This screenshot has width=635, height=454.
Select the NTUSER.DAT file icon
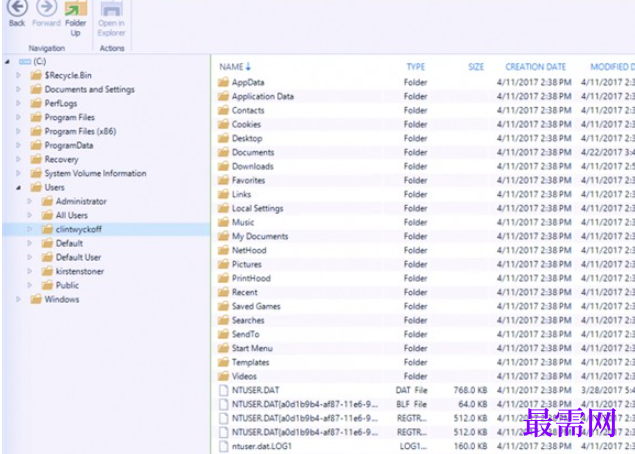[x=224, y=390]
